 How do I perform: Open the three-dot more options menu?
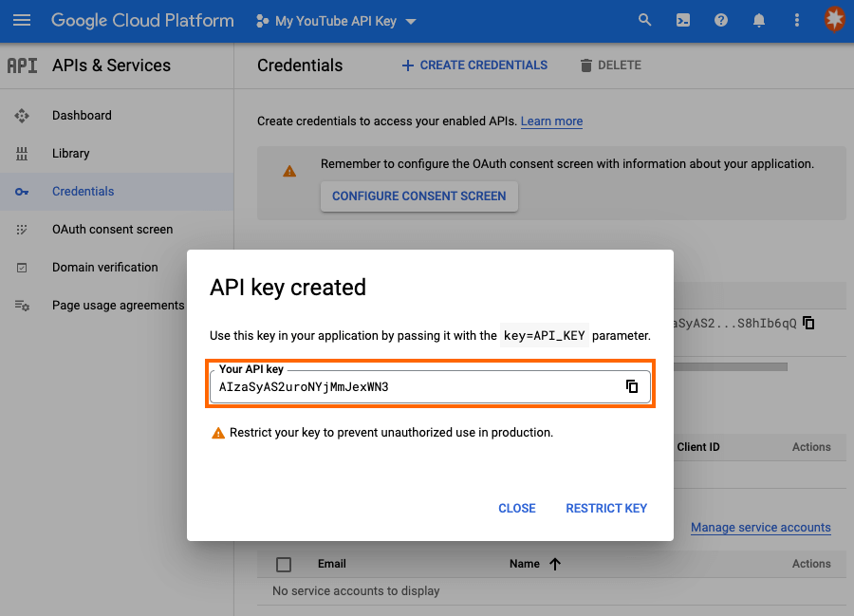click(x=797, y=21)
